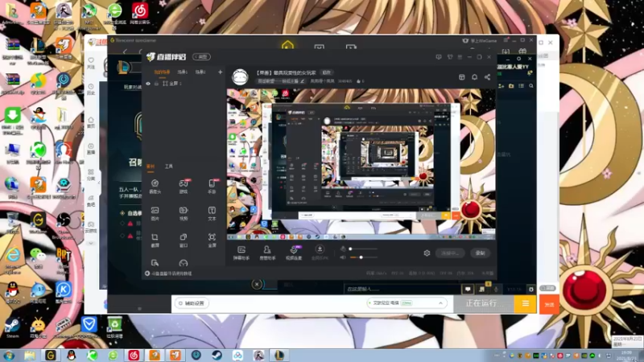The image size is (644, 362).
Task: Open the 直播伴侣 hamburger menu
Action: (x=460, y=57)
